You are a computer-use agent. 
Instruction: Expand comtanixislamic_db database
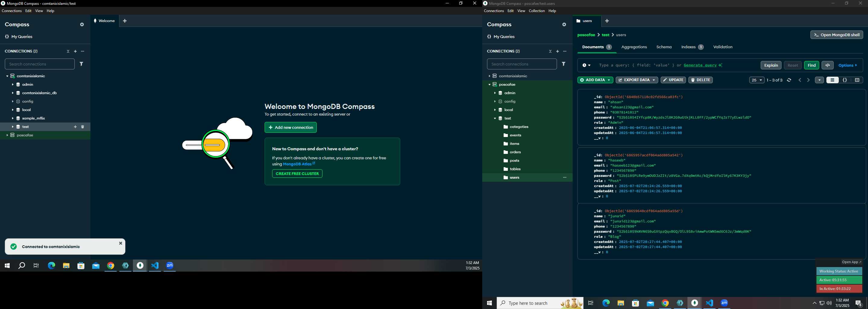(x=12, y=93)
